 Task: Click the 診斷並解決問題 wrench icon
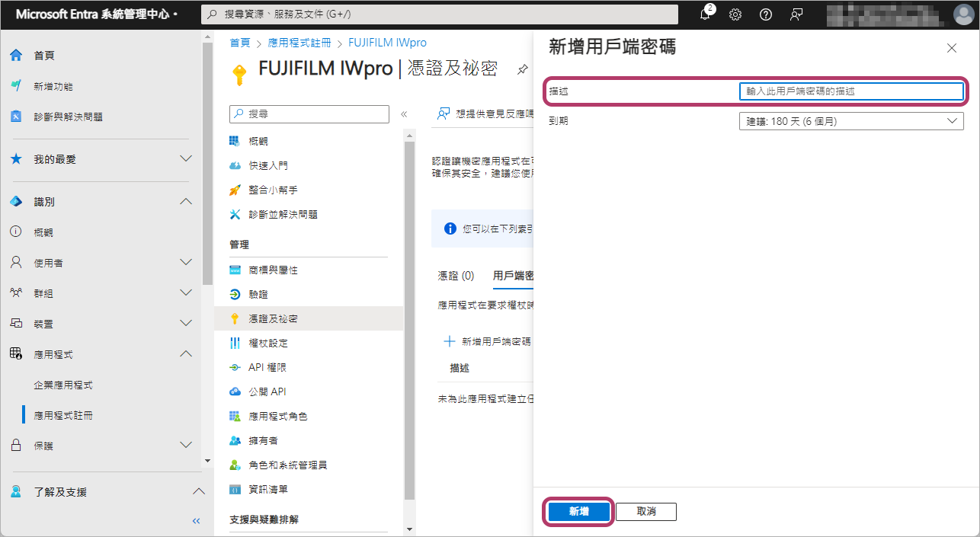click(235, 214)
